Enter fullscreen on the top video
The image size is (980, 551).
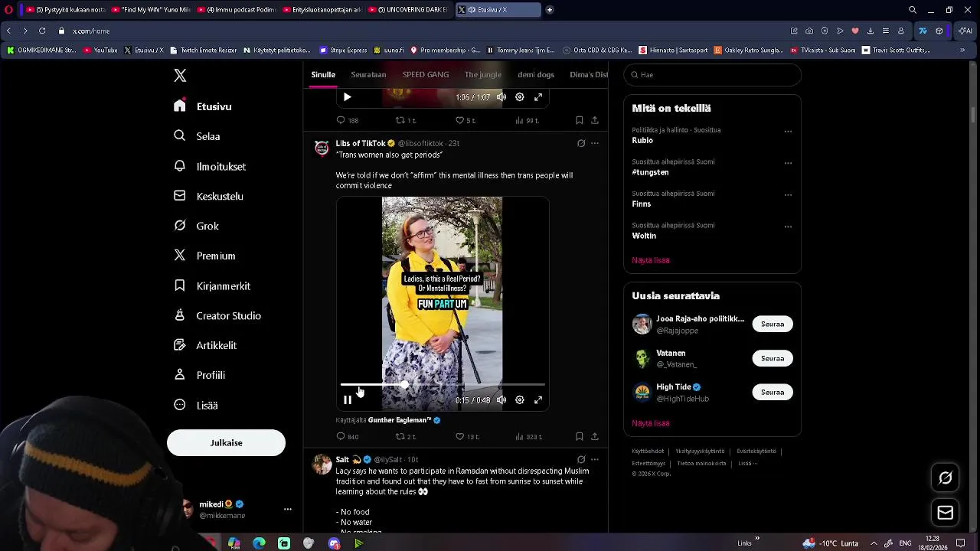tap(538, 97)
